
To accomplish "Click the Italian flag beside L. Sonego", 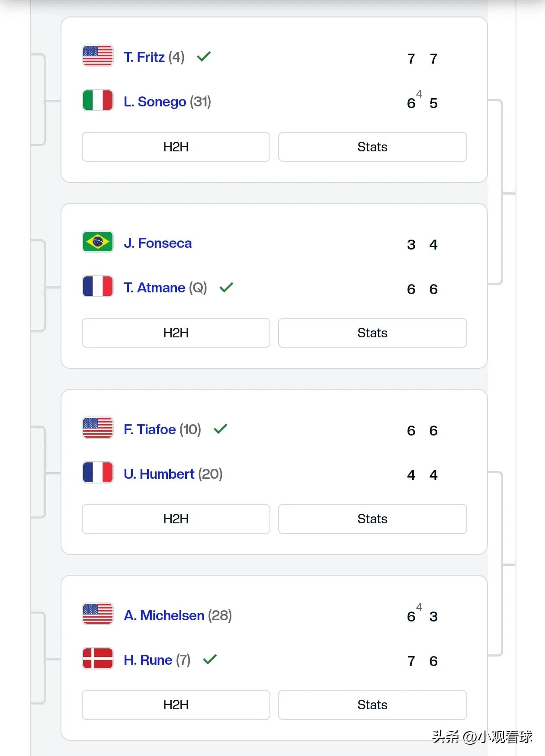I will [x=98, y=100].
